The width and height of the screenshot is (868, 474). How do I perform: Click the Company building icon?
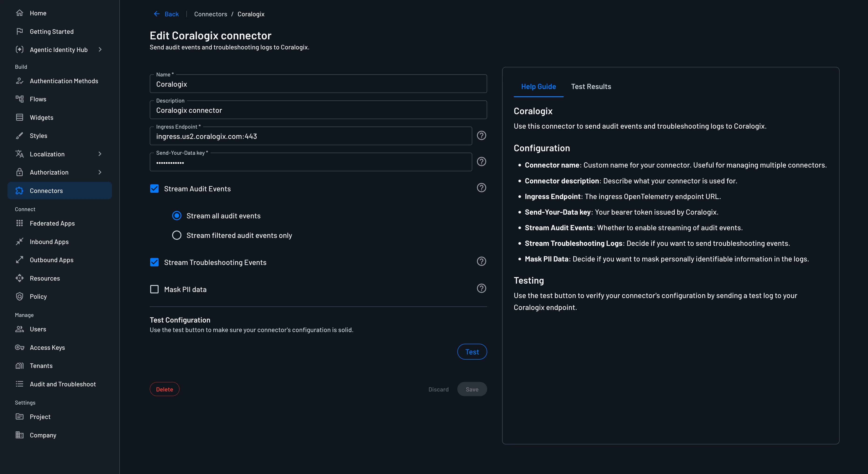coord(20,435)
